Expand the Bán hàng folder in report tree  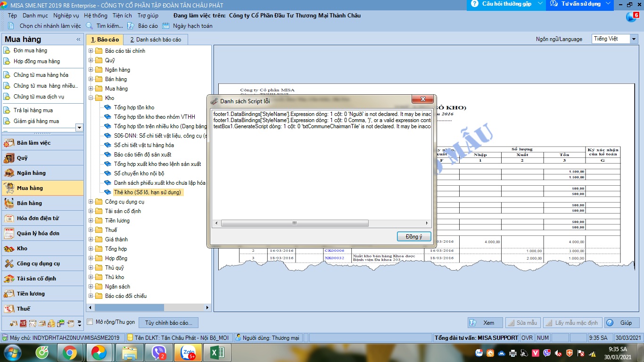[91, 79]
